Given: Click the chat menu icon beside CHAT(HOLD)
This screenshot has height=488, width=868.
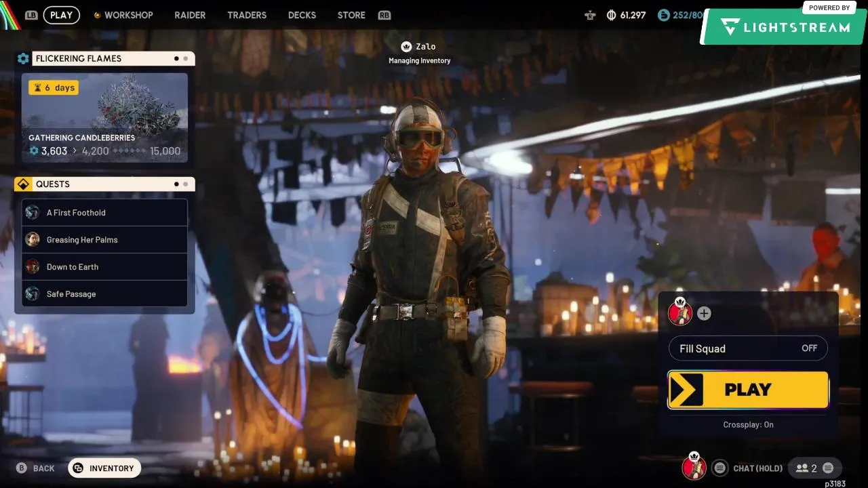Looking at the screenshot, I should pos(720,468).
